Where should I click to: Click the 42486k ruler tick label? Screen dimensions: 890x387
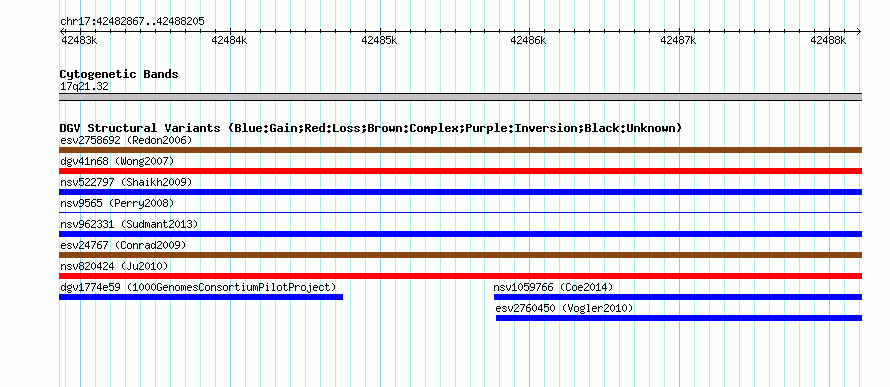[528, 40]
